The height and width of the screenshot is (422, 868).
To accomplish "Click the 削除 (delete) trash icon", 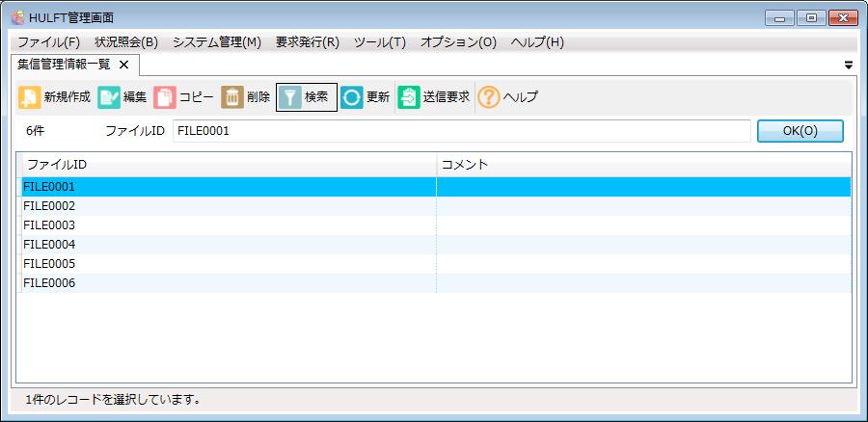I will click(x=232, y=97).
